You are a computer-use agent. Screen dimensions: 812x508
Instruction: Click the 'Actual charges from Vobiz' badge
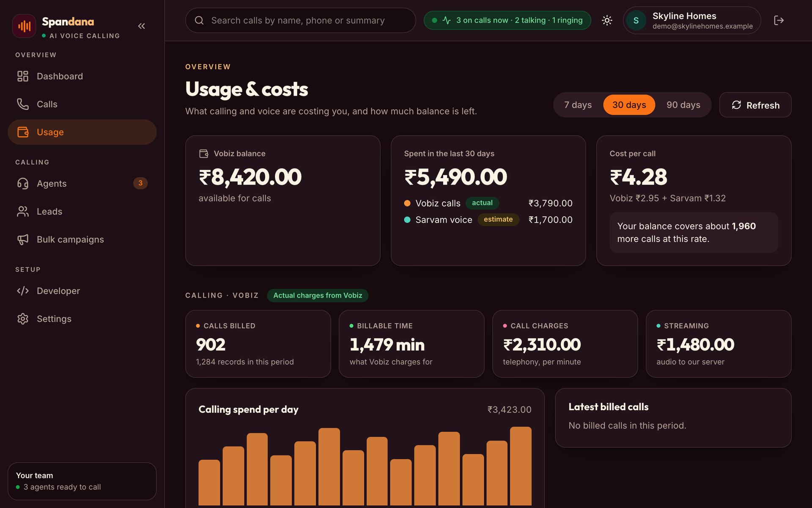click(x=318, y=295)
